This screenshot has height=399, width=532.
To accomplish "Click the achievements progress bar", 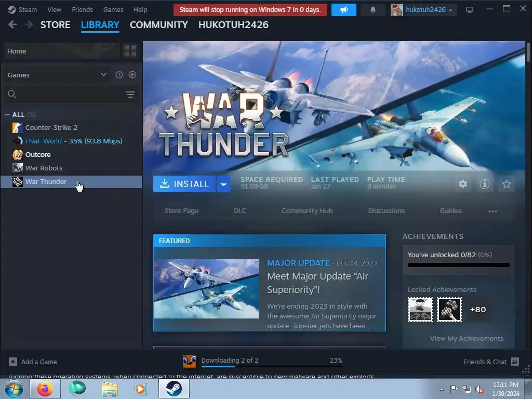I will point(458,265).
